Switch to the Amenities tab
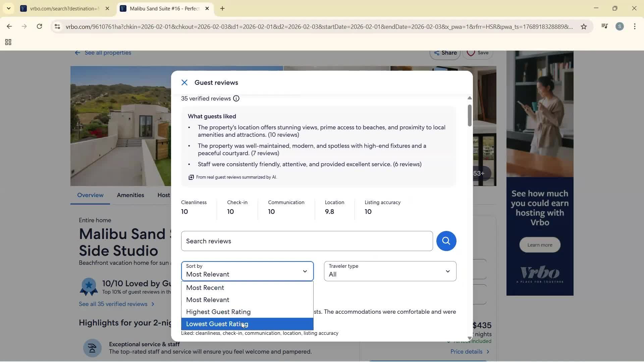This screenshot has width=644, height=362. pos(130,195)
